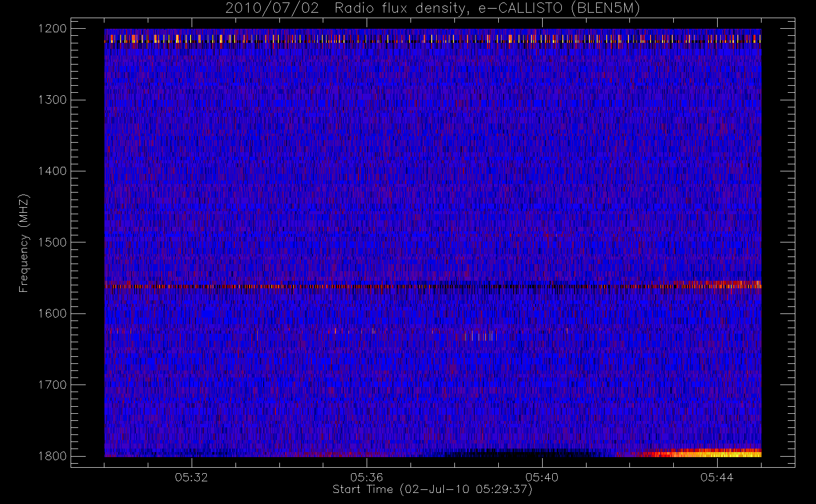Click the 1700 frequency tick label

(53, 385)
